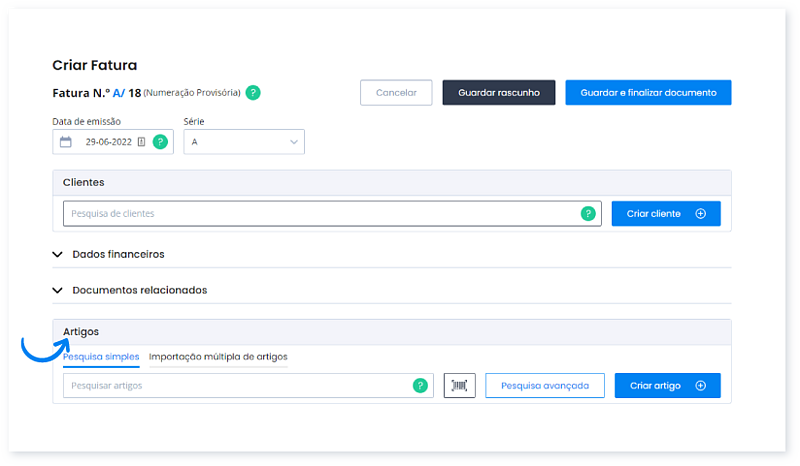Click the barcode scanner icon
Image resolution: width=800 pixels, height=466 pixels.
[459, 386]
